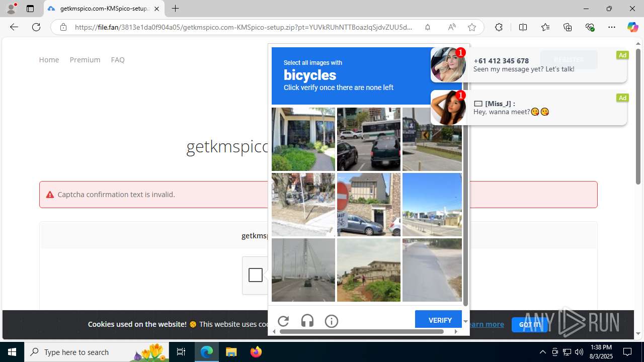The width and height of the screenshot is (644, 362).
Task: Open the Windows notification center
Action: click(627, 352)
